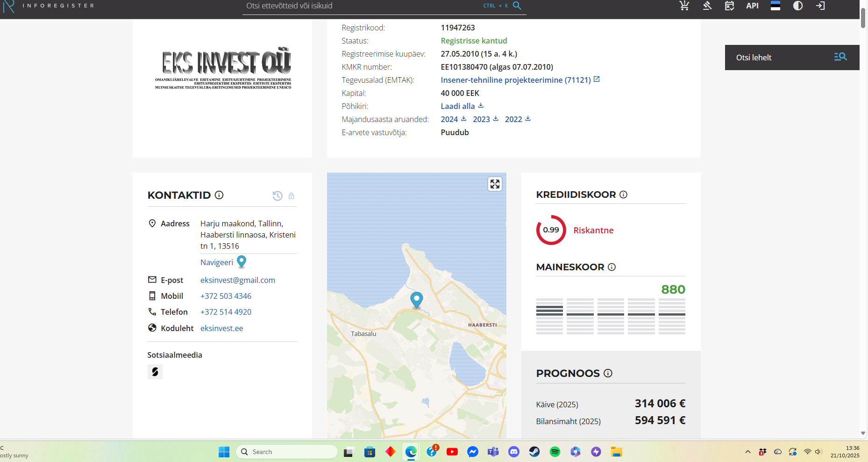Click the shopping cart icon in header
This screenshot has height=462, width=868.
(x=684, y=6)
